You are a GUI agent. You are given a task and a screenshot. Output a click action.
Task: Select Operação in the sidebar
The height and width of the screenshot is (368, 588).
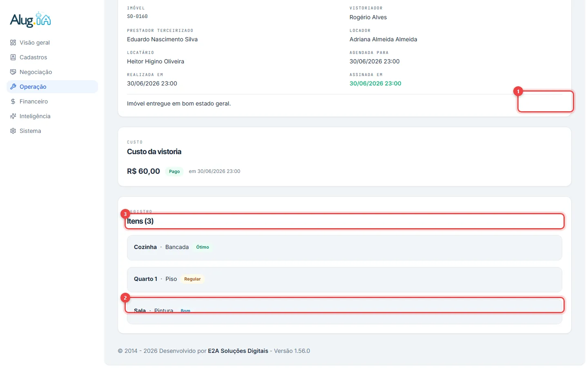[52, 87]
